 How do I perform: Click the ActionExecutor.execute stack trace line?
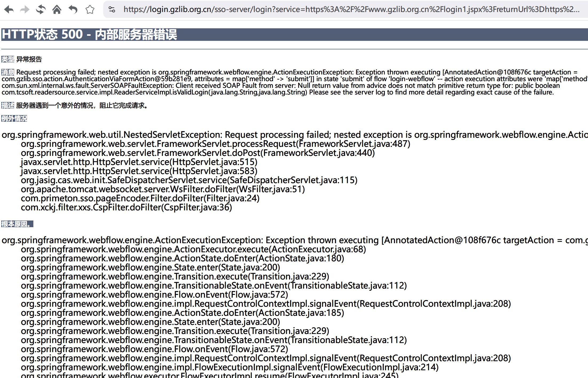point(193,249)
